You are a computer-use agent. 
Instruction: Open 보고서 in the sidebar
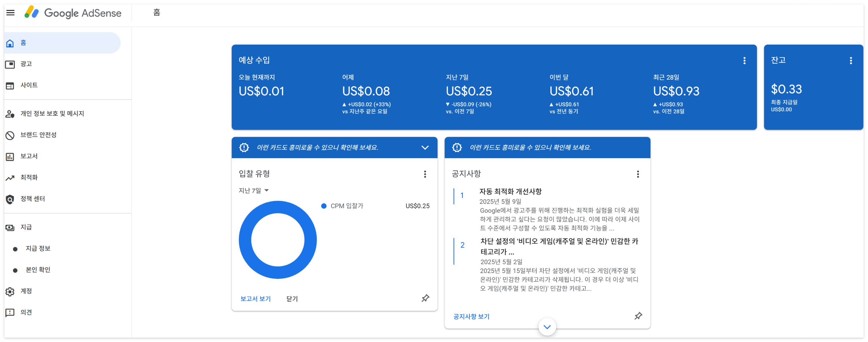click(29, 156)
